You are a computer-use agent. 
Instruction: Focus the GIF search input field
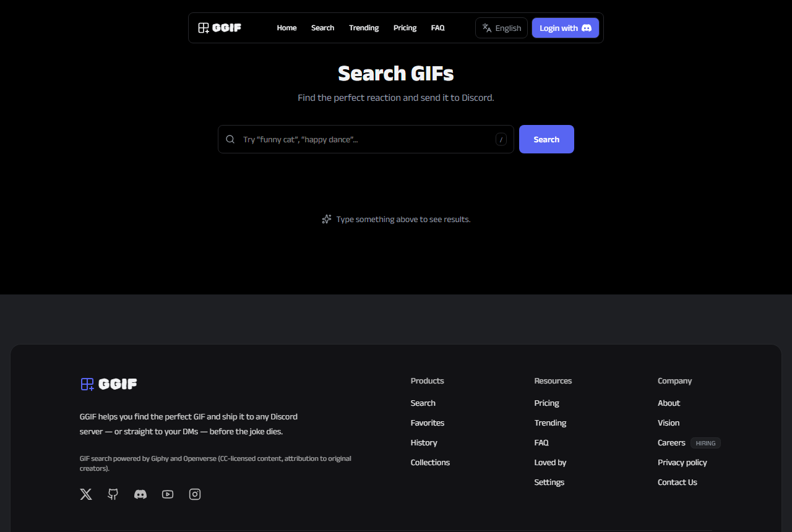pos(366,139)
